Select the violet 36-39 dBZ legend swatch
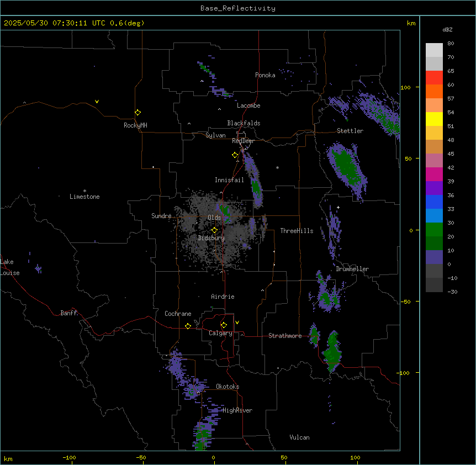This screenshot has width=476, height=465. [x=434, y=188]
